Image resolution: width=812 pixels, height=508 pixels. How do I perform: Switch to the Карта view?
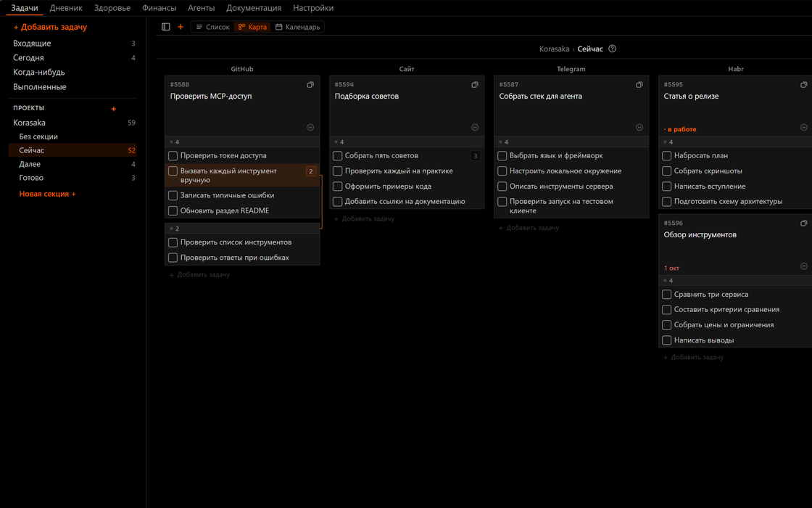(253, 27)
